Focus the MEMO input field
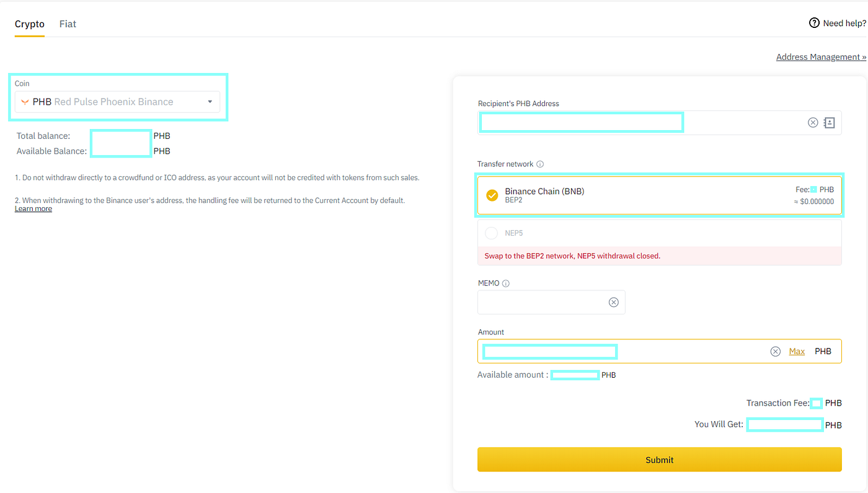The image size is (868, 493). (x=551, y=302)
